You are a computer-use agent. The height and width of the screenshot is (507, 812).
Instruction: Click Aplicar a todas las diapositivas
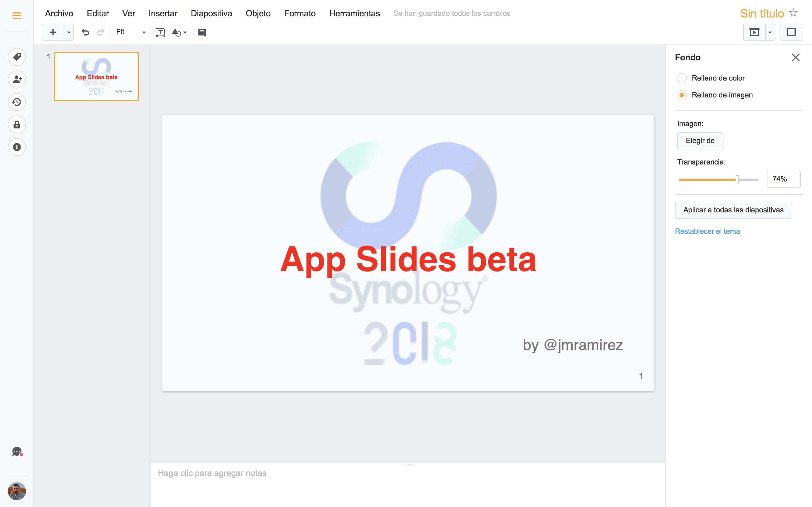pyautogui.click(x=733, y=210)
